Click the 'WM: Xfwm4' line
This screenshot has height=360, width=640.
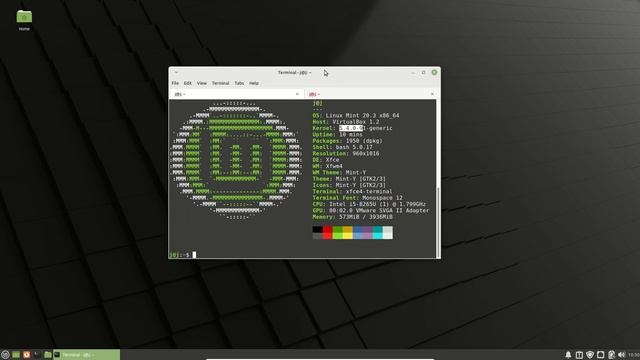pyautogui.click(x=327, y=166)
